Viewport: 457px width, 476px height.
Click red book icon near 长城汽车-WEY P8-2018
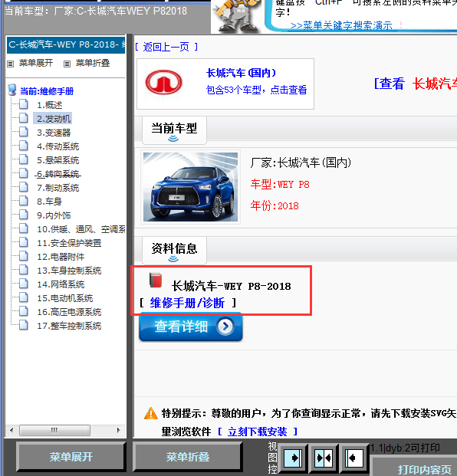tap(156, 280)
